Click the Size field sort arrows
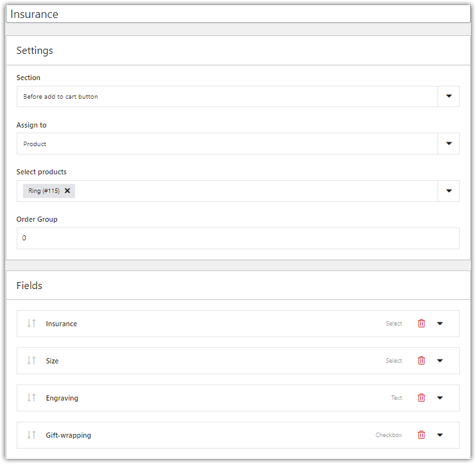476x464 pixels. [31, 361]
